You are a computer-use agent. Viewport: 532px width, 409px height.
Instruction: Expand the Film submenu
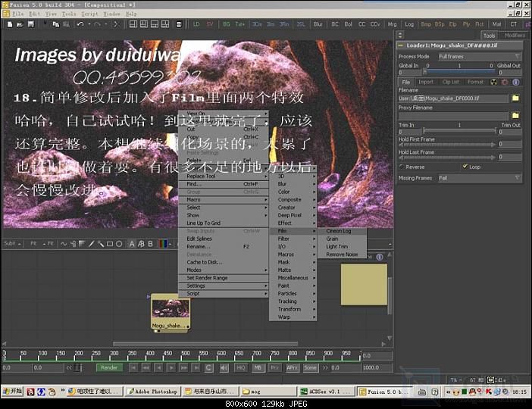point(293,230)
